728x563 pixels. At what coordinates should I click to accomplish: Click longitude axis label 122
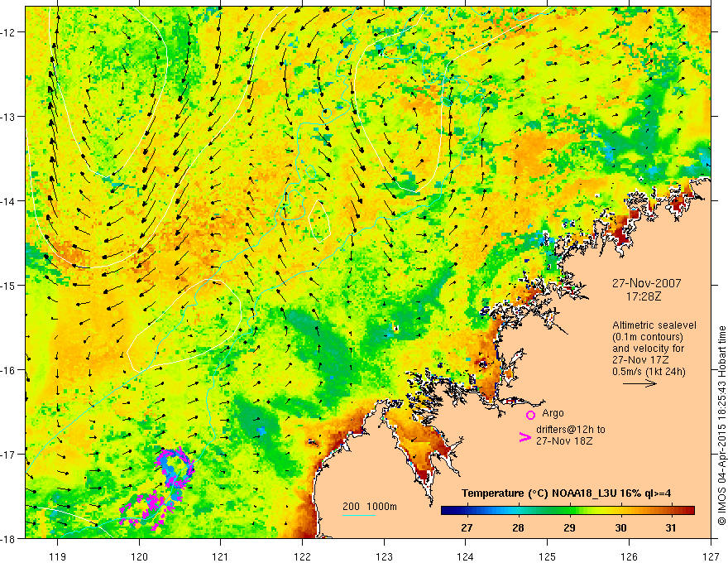coord(302,556)
